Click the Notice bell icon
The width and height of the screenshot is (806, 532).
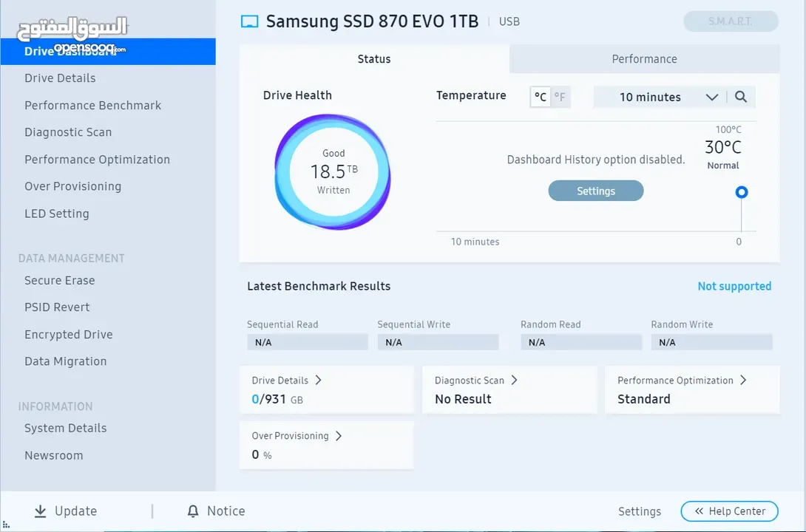tap(193, 511)
